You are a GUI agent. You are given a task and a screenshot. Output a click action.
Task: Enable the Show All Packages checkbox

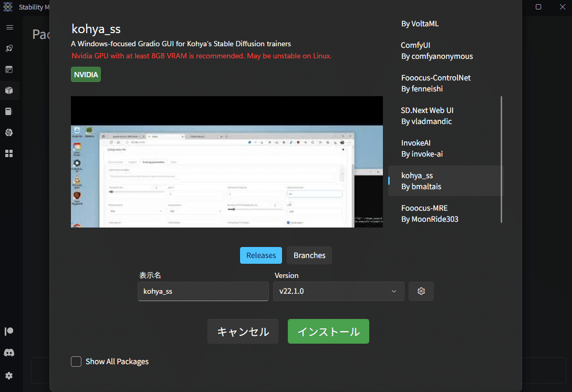76,362
